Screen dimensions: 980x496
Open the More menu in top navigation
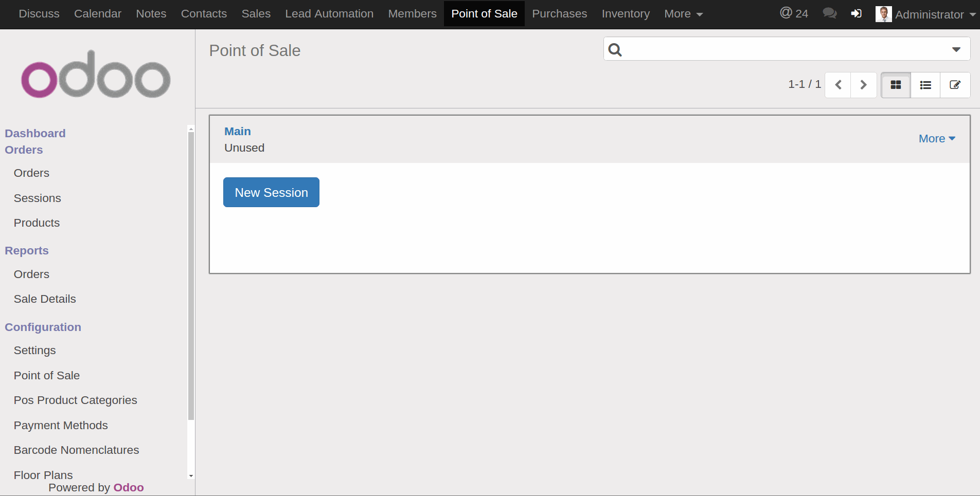(683, 14)
